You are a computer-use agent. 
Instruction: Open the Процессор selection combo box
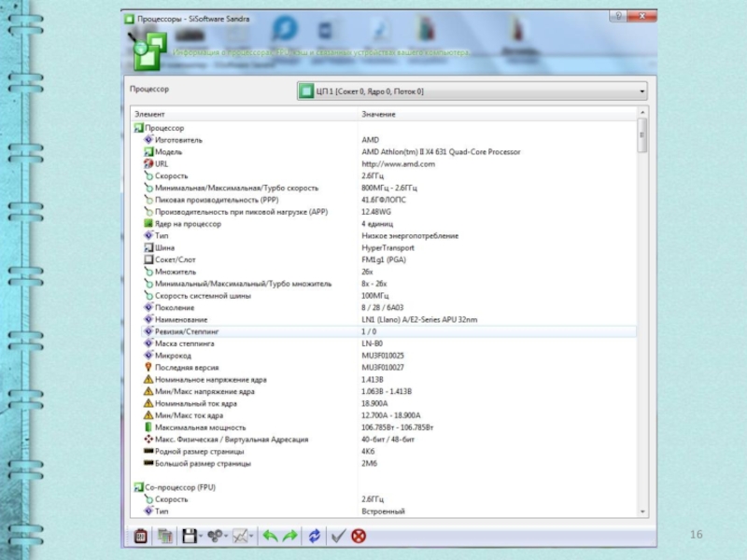472,91
